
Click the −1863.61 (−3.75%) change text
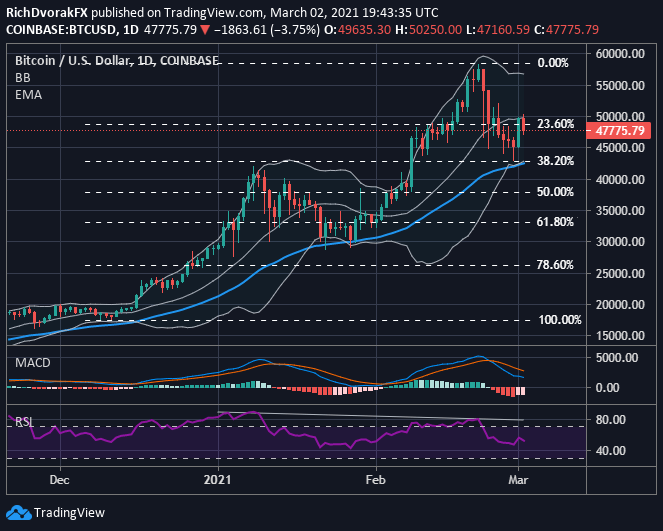tap(267, 30)
